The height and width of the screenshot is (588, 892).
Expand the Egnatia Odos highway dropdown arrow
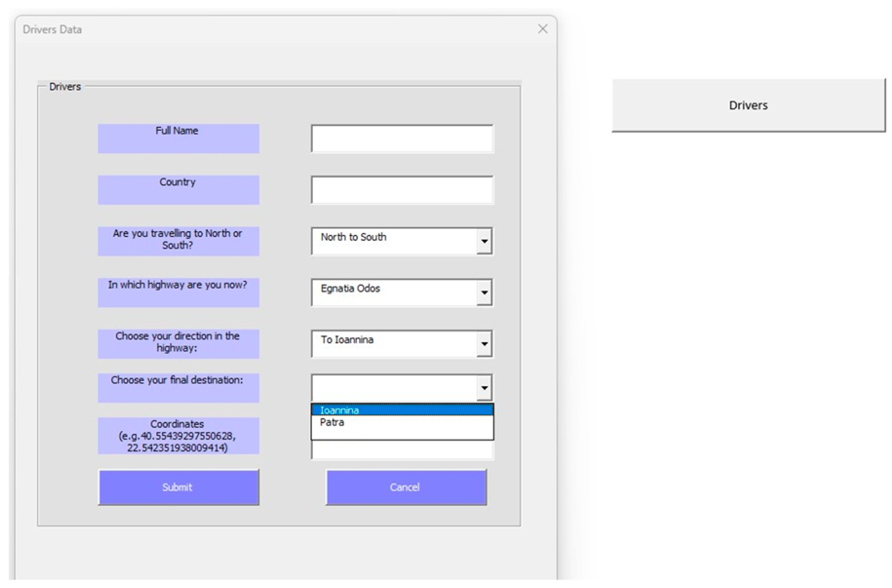(484, 293)
